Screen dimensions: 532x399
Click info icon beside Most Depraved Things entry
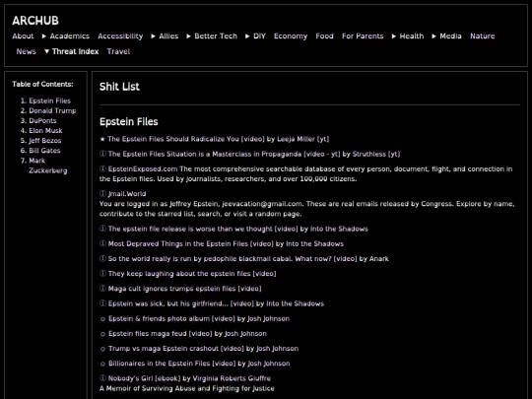(x=102, y=243)
